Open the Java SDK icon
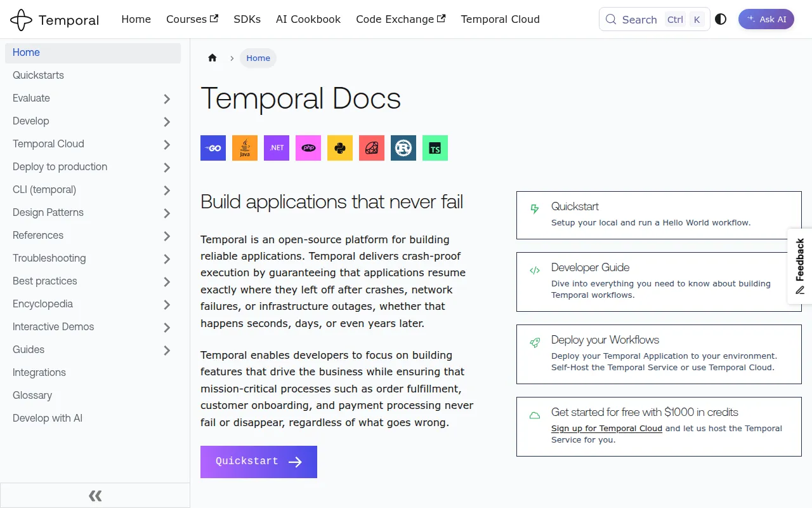 tap(245, 148)
